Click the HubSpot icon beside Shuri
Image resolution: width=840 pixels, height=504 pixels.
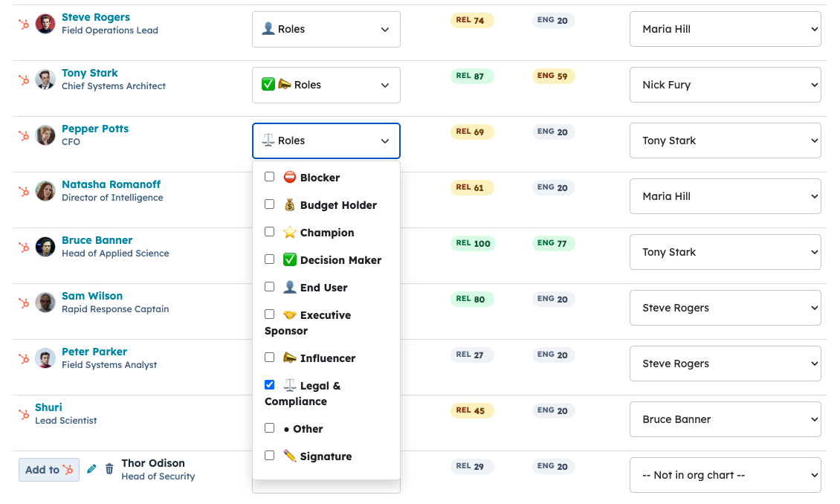click(24, 414)
